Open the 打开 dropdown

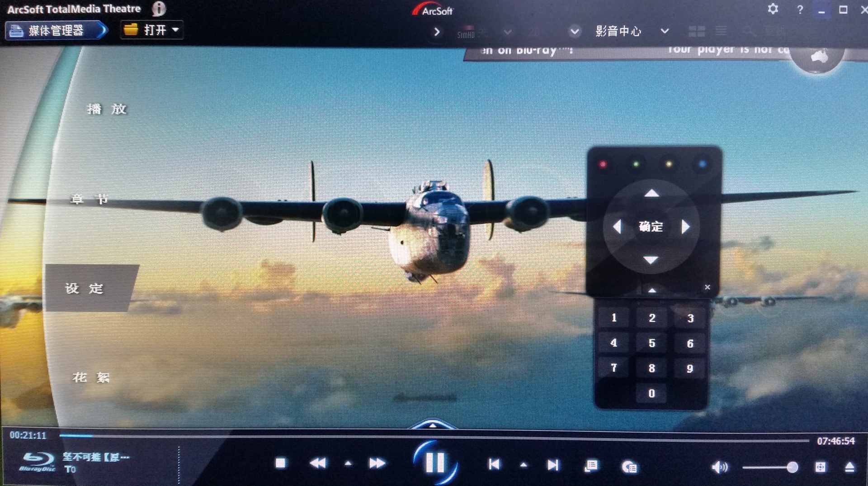pyautogui.click(x=151, y=30)
